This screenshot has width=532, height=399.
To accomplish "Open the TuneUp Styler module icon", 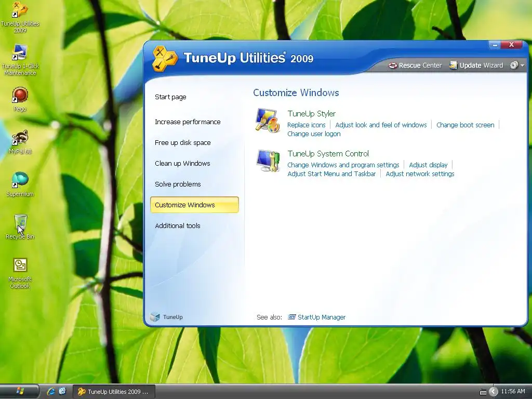I will click(x=268, y=121).
